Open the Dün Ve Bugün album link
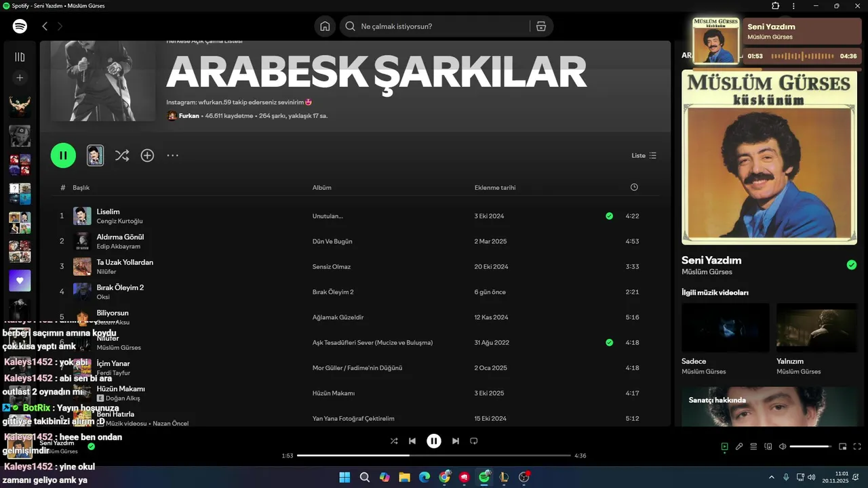Screen dimensions: 868x488 tap(332, 241)
